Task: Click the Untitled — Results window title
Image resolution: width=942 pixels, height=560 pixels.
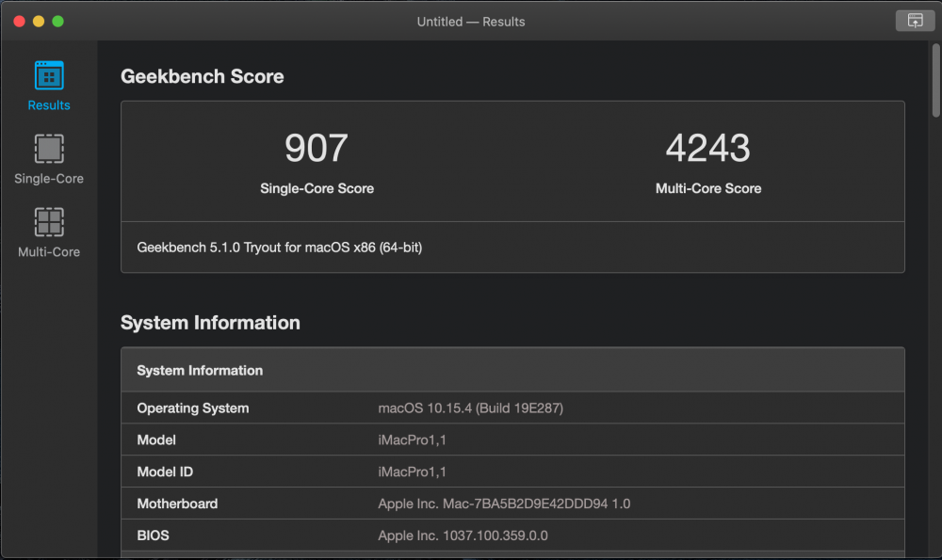Action: click(470, 22)
